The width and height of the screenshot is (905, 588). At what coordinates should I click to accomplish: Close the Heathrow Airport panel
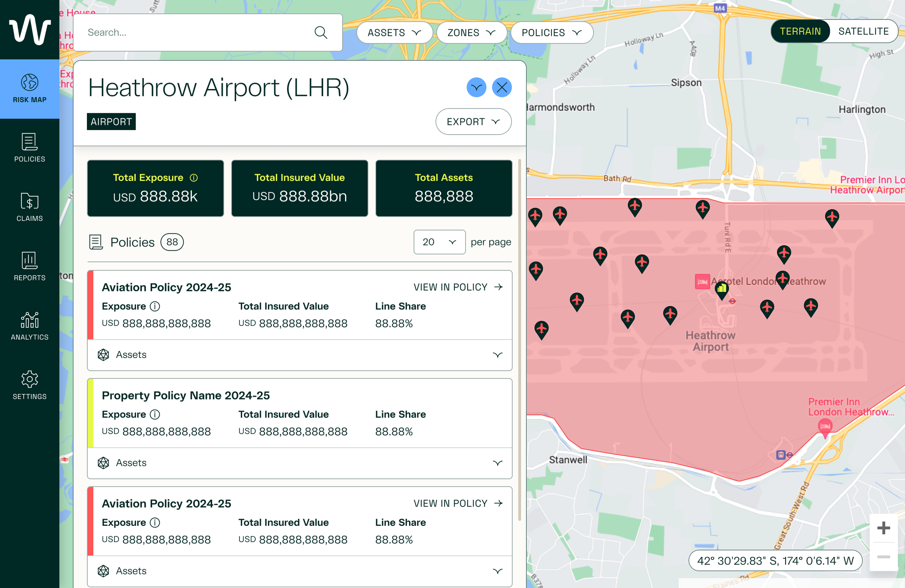pos(502,88)
